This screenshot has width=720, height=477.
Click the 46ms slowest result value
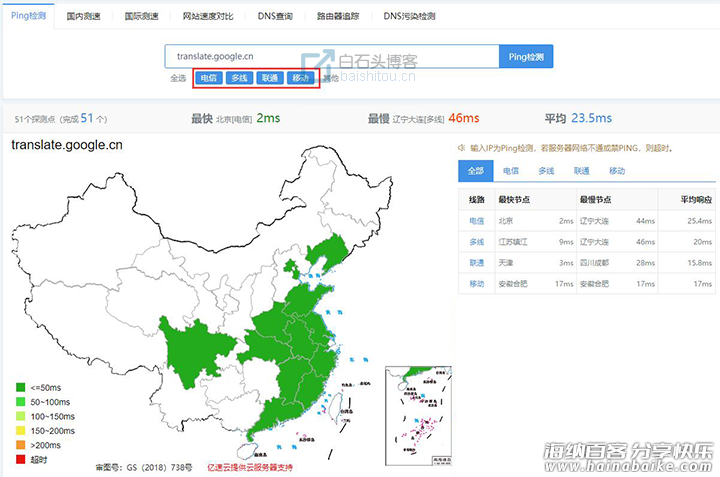coord(464,118)
